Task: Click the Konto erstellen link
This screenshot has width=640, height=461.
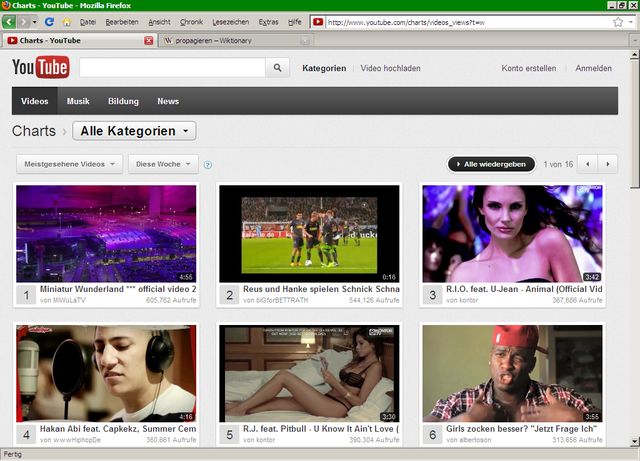Action: point(529,68)
